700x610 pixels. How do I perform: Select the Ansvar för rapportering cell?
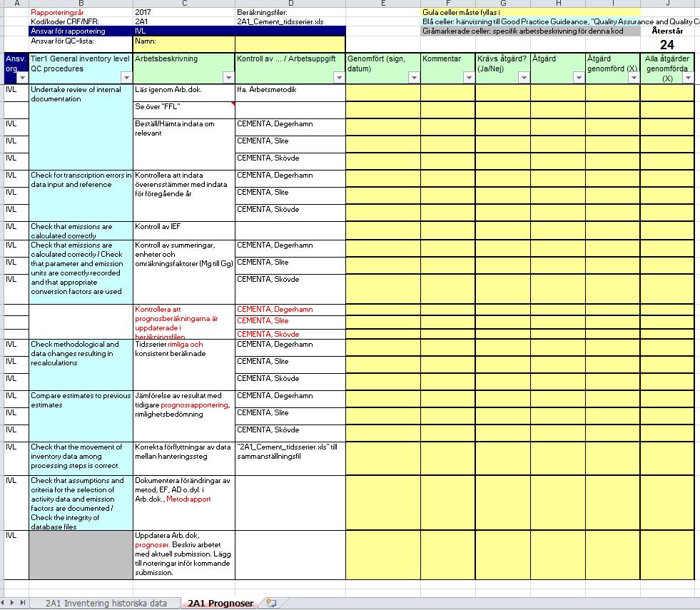[81, 31]
